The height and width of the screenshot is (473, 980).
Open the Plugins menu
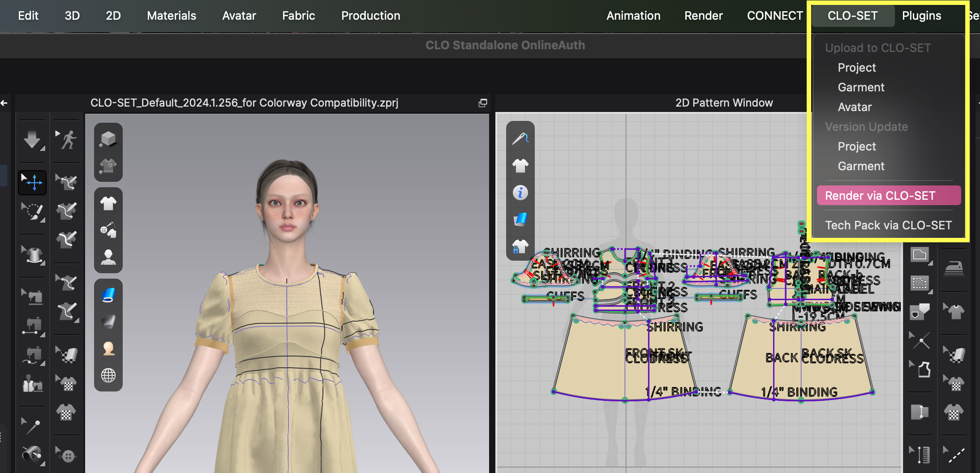tap(921, 16)
